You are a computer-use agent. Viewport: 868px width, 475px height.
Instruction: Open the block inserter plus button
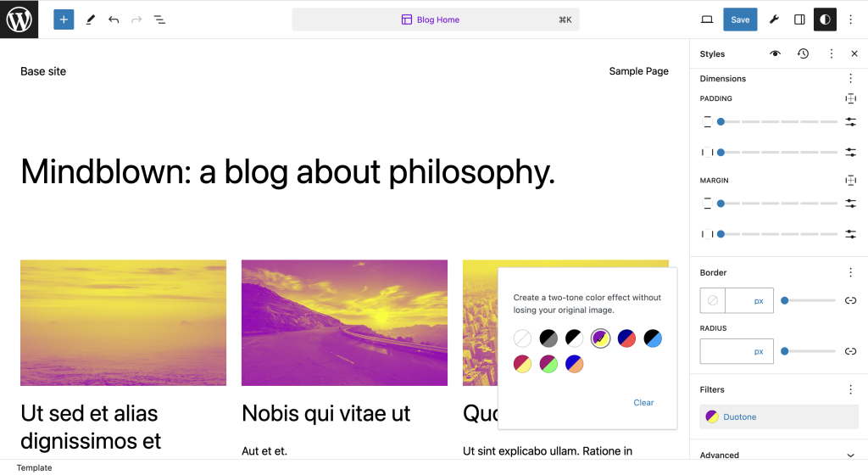64,20
